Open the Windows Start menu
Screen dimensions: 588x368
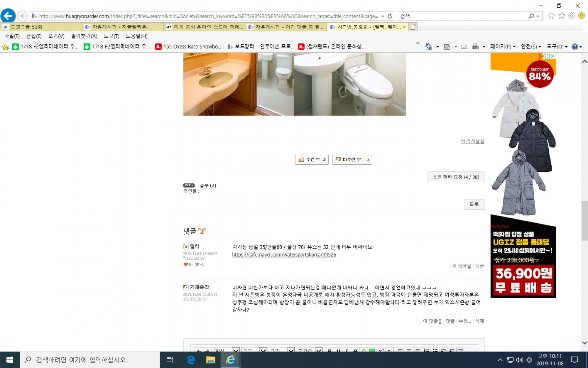coord(9,360)
